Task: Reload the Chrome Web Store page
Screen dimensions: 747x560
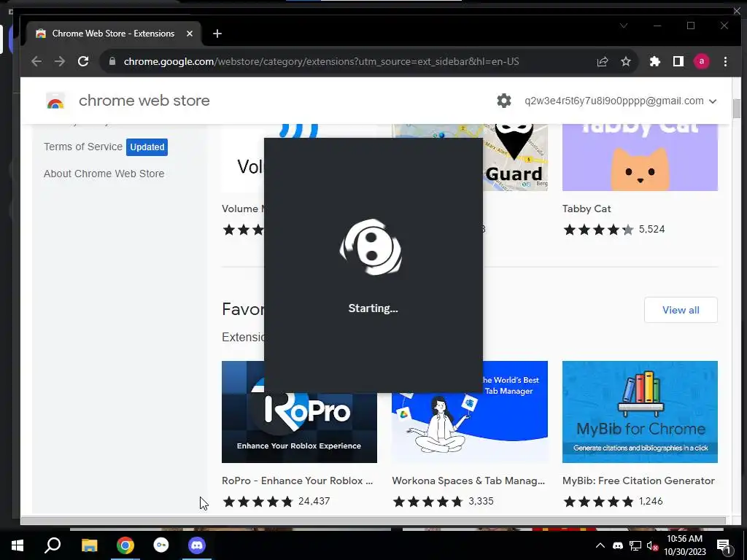Action: pos(83,61)
